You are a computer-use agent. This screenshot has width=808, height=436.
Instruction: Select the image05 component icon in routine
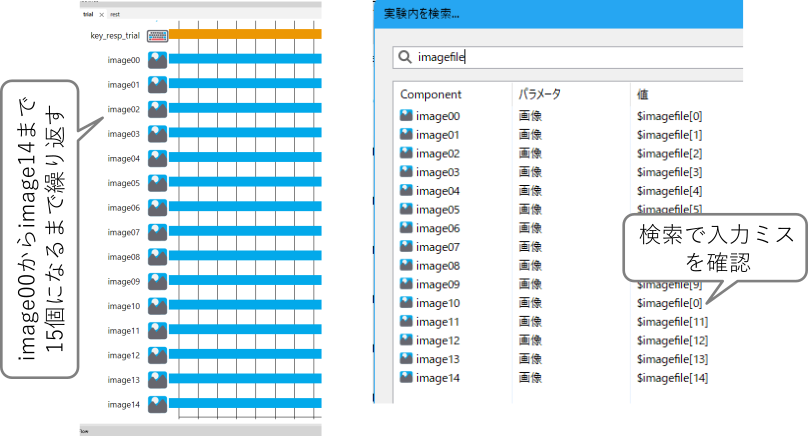157,183
